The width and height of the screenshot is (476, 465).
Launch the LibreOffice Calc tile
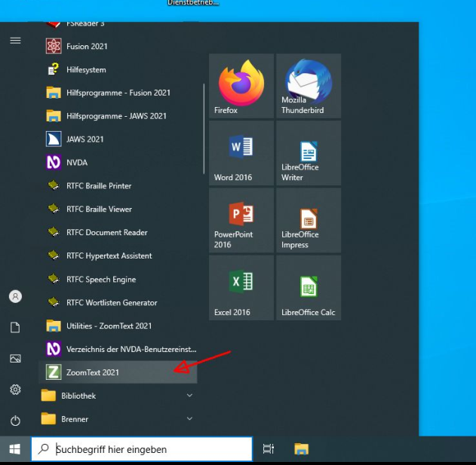(x=309, y=288)
